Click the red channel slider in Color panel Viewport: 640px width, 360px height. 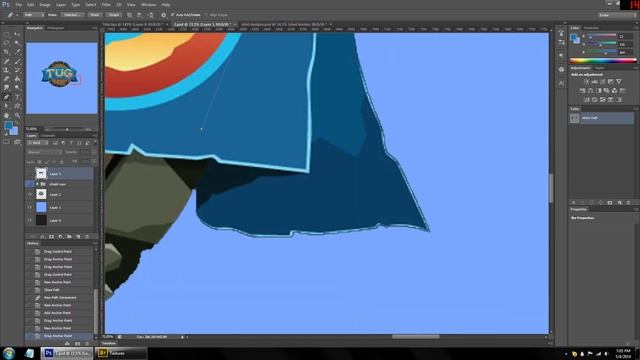point(602,36)
